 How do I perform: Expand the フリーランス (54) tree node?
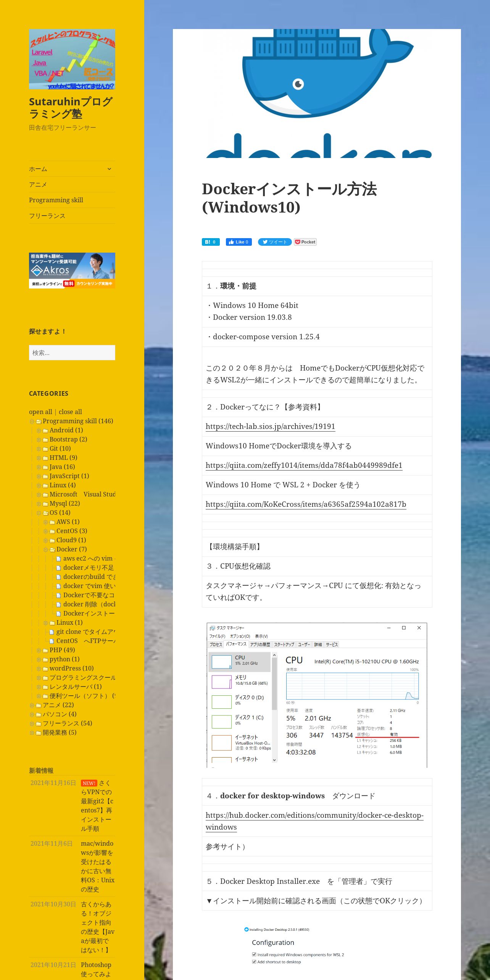click(32, 724)
